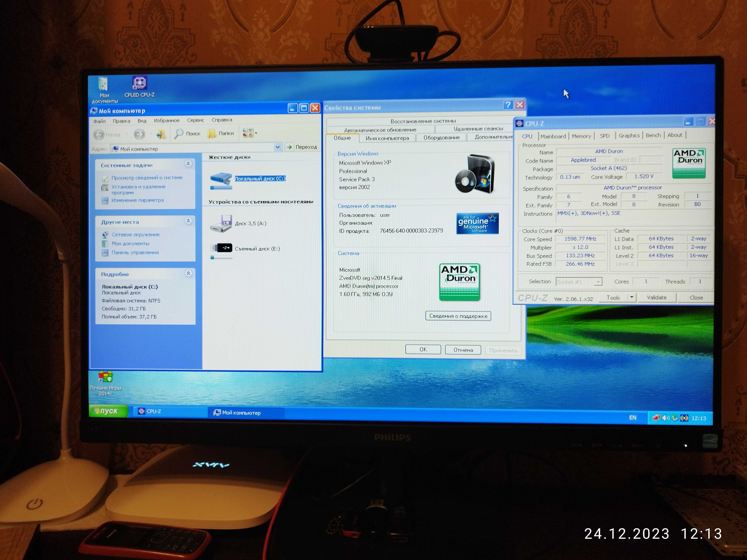Click the AMD Duron logo in CPU-Z
Viewport: 747px width, 560px height.
tap(689, 163)
